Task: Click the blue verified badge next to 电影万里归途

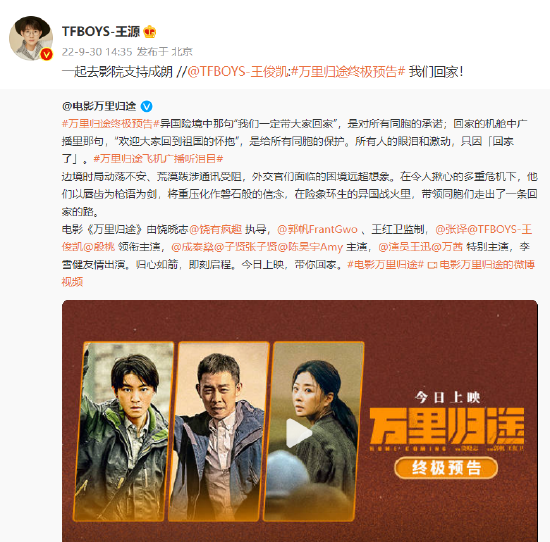Action: pos(146,106)
